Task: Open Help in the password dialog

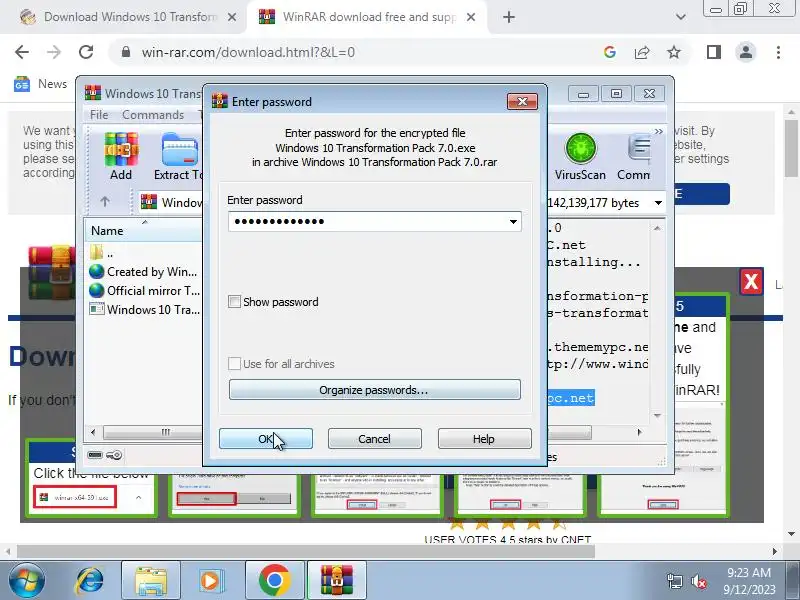Action: 484,439
